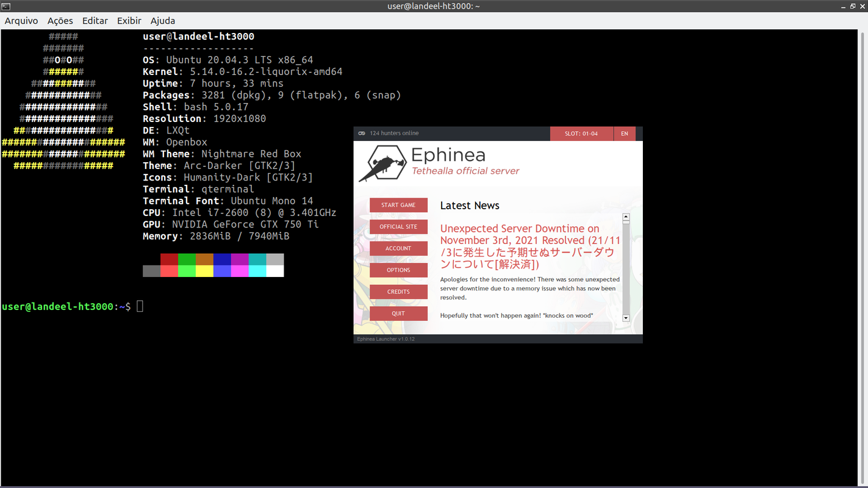Screen dimensions: 868x488
Task: Click the Resolution: 1920x1080 line
Action: [204, 118]
